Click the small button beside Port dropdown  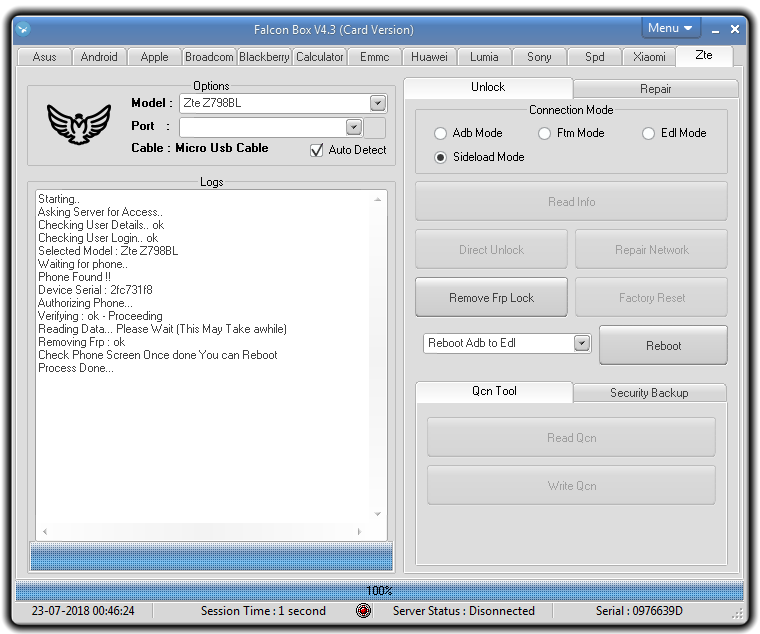pyautogui.click(x=375, y=128)
